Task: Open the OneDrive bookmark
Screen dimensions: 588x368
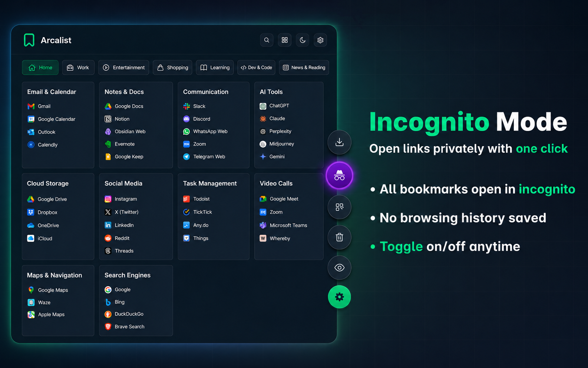Action: (43, 226)
